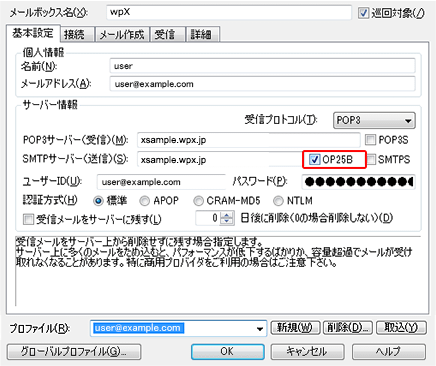This screenshot has width=436, height=366.
Task: Open the 受信プロトコル POP3 dropdown
Action: point(374,120)
